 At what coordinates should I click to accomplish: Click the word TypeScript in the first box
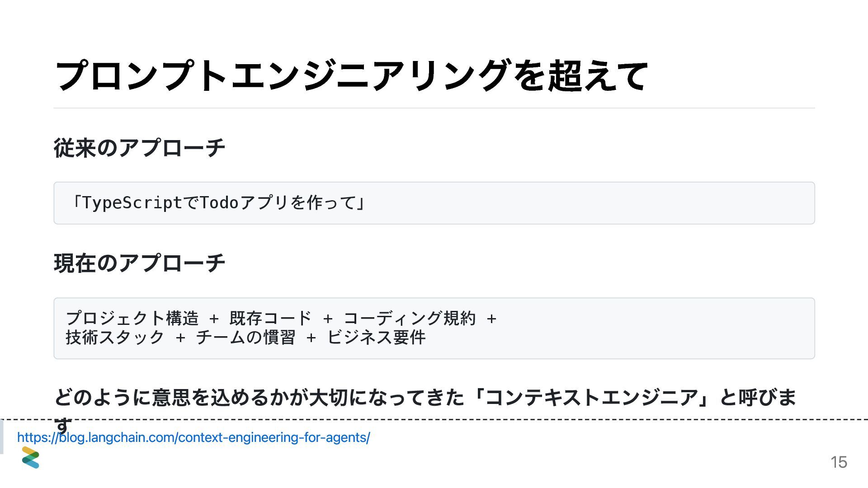pyautogui.click(x=132, y=203)
